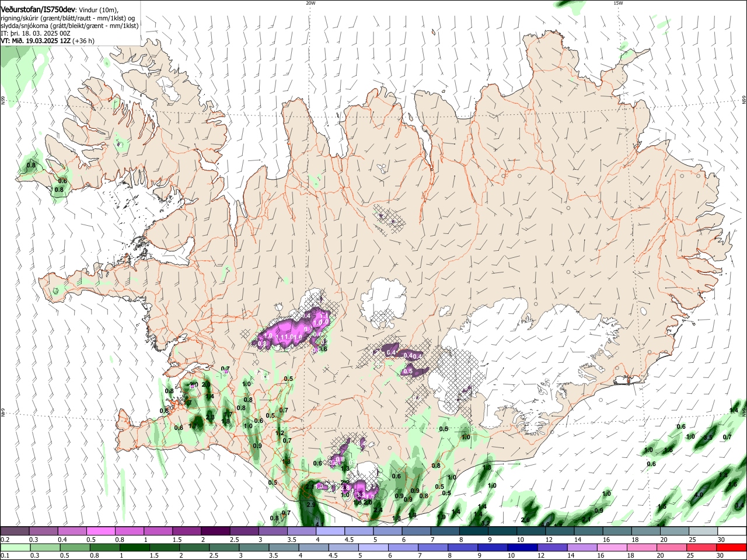Image resolution: width=747 pixels, height=560 pixels.
Task: Pick the pale grey 25–30 snow legend swatch
Action: (x=704, y=531)
